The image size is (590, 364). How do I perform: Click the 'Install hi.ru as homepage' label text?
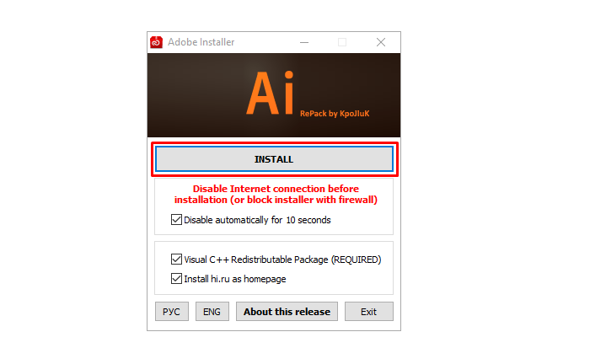point(235,279)
